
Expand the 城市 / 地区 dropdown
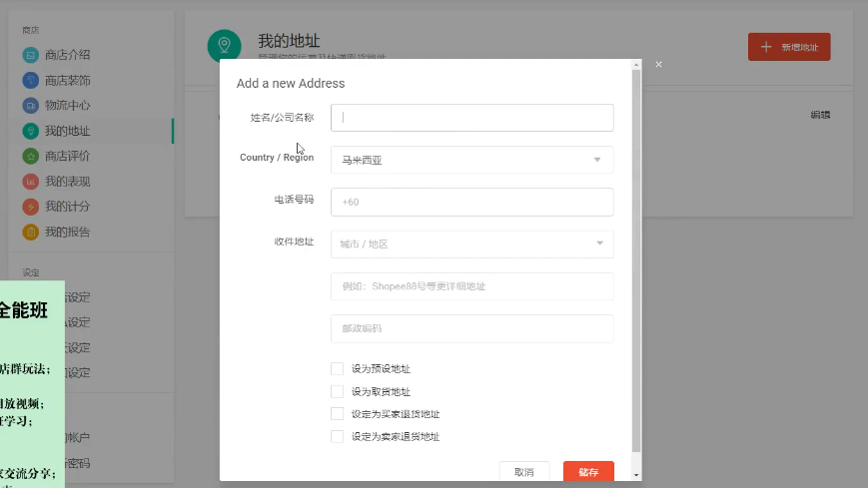[471, 244]
